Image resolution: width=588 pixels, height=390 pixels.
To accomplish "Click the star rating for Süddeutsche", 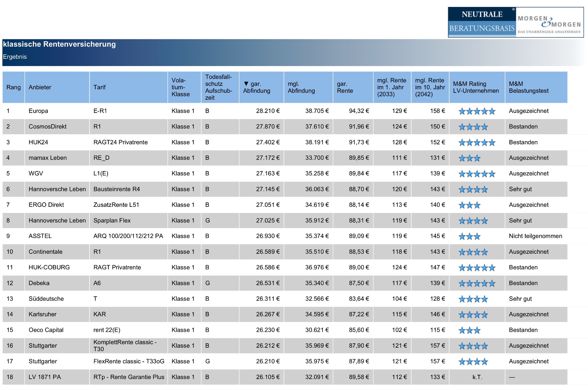I will tap(473, 299).
